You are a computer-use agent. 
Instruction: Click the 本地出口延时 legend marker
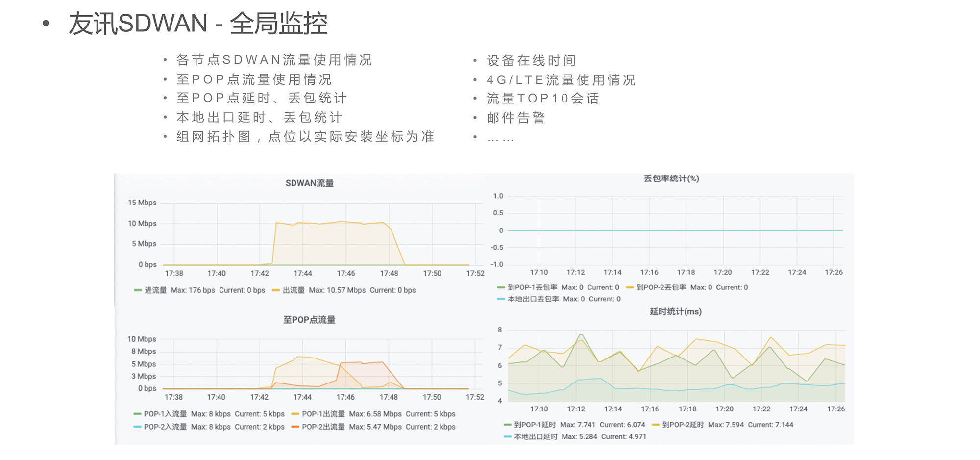pos(507,436)
